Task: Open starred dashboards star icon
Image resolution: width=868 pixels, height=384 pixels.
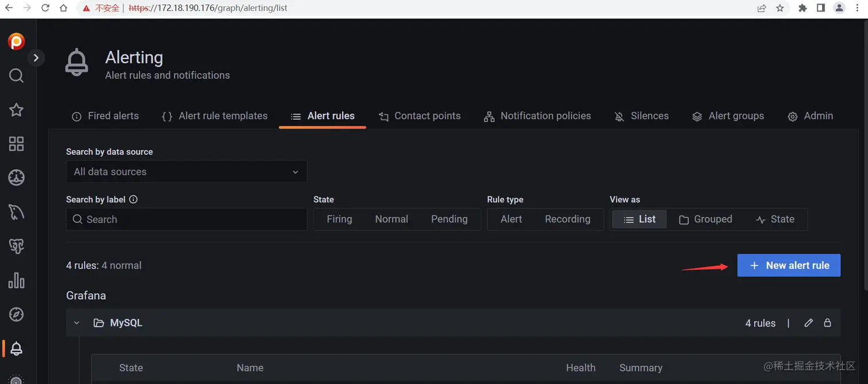Action: click(x=16, y=110)
